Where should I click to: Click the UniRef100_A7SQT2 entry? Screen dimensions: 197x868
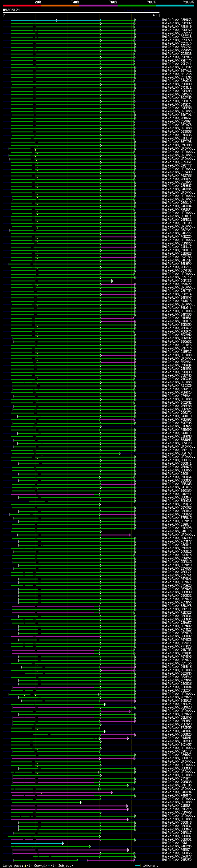pos(177,504)
